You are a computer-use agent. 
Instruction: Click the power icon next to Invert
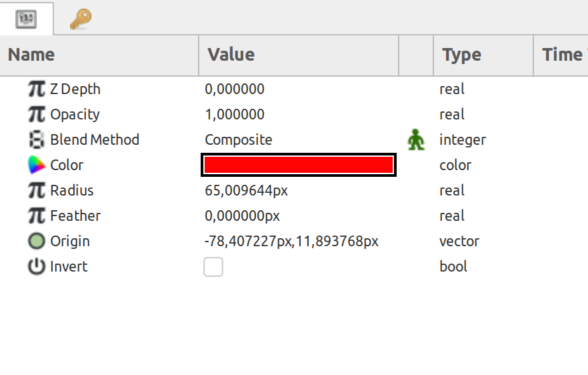click(x=37, y=266)
